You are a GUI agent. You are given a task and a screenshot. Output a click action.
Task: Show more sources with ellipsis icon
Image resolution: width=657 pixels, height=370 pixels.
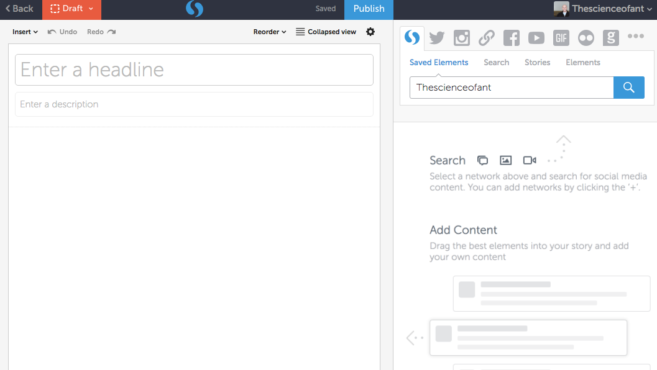636,36
